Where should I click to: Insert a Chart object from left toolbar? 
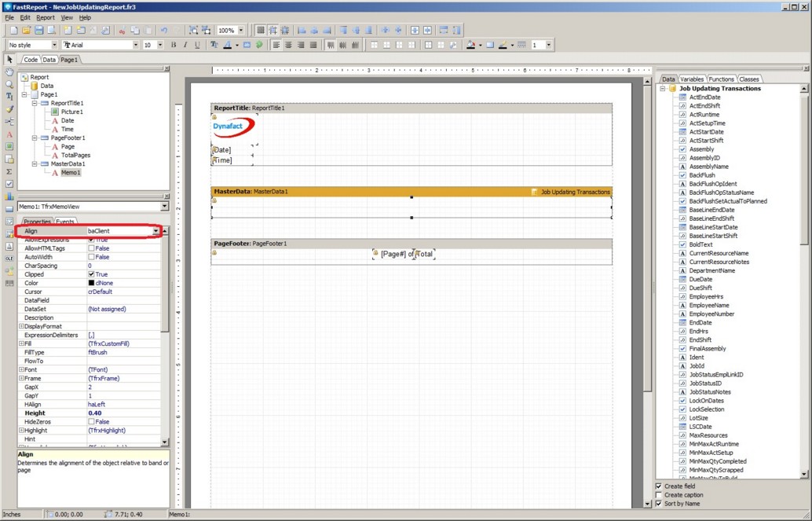click(9, 196)
